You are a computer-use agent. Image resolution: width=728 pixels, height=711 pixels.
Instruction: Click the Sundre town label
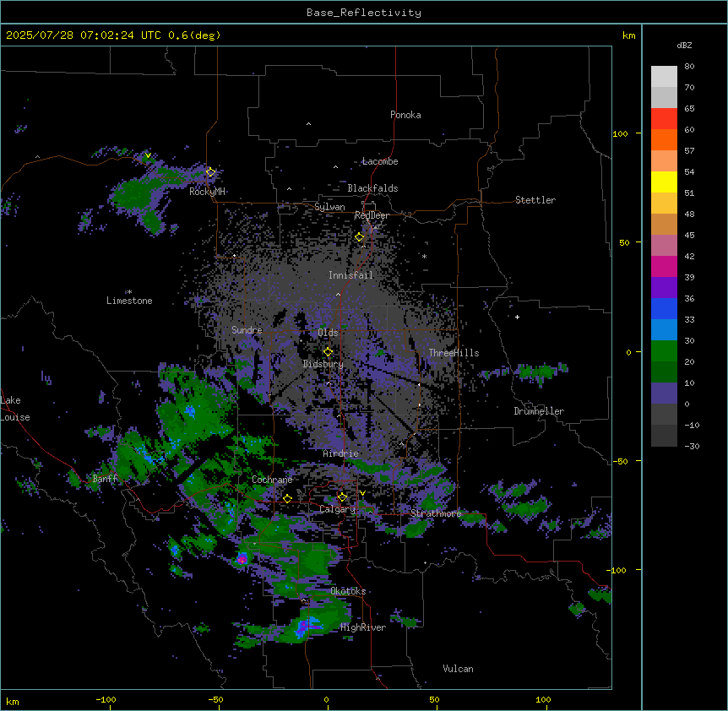[x=247, y=330]
